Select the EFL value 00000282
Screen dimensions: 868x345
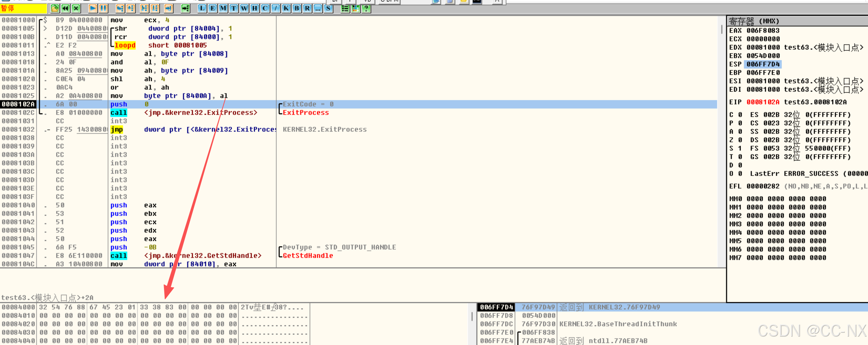[x=763, y=186]
